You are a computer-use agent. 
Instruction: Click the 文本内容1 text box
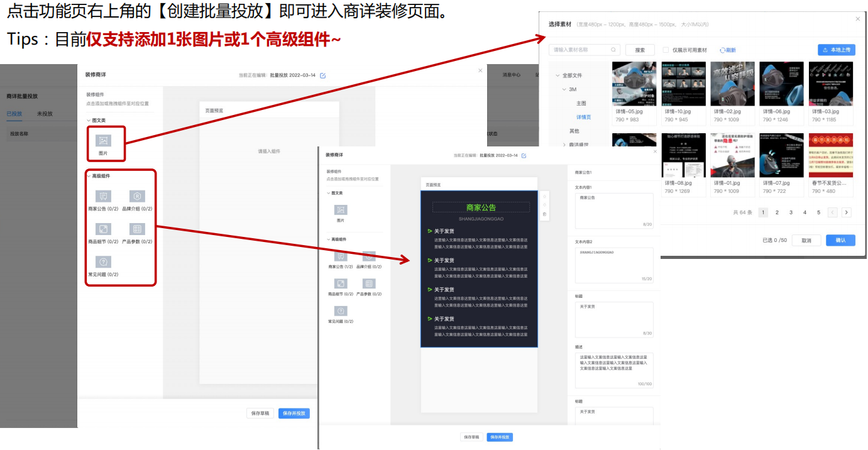coord(614,211)
